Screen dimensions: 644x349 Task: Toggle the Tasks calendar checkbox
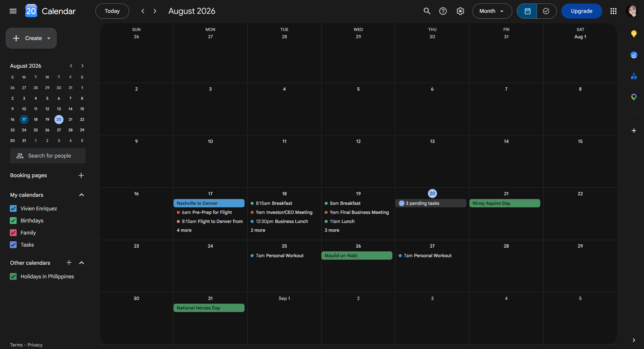pyautogui.click(x=13, y=245)
